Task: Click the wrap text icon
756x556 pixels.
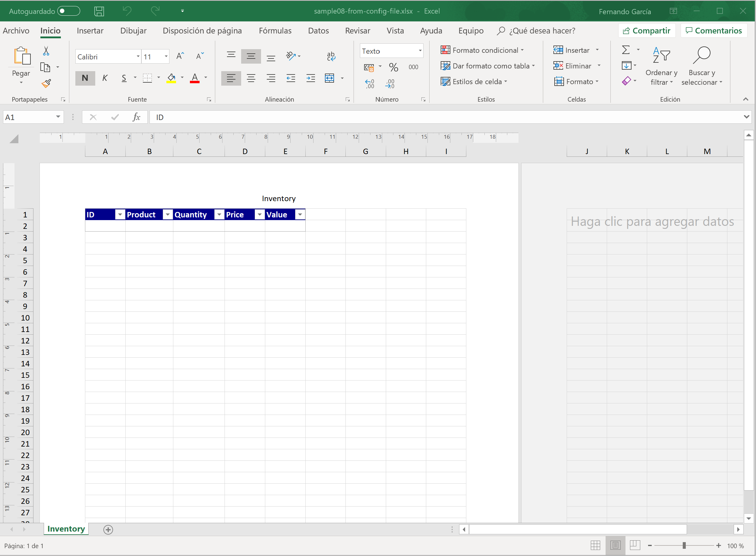Action: point(331,56)
